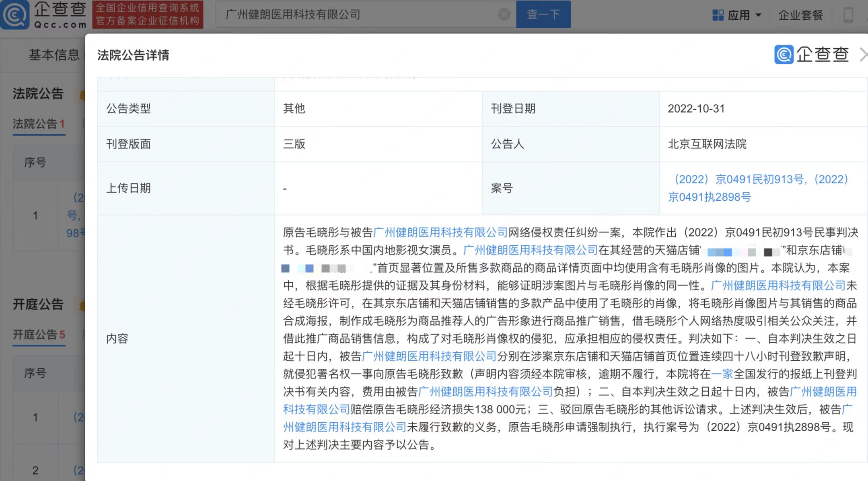Click the 企查查 logo in dialog header
868x481 pixels.
[812, 54]
